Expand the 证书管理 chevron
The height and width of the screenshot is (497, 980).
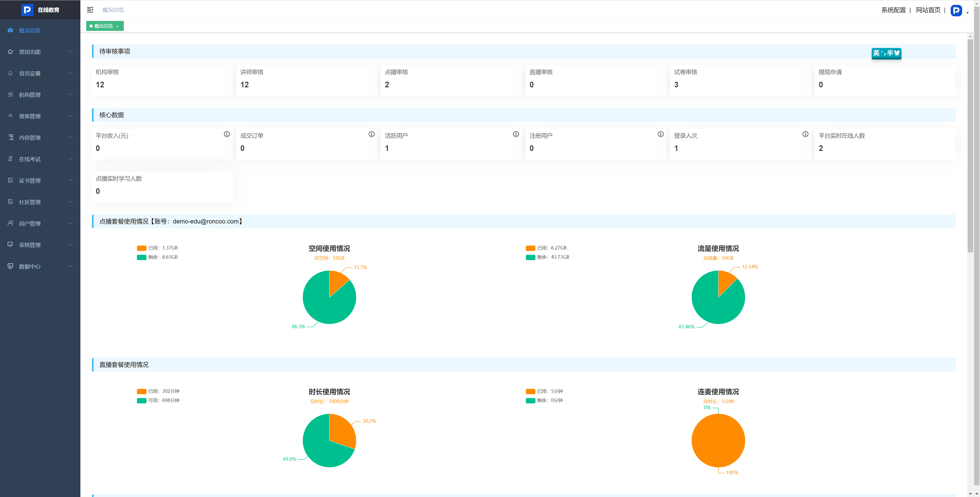point(70,180)
